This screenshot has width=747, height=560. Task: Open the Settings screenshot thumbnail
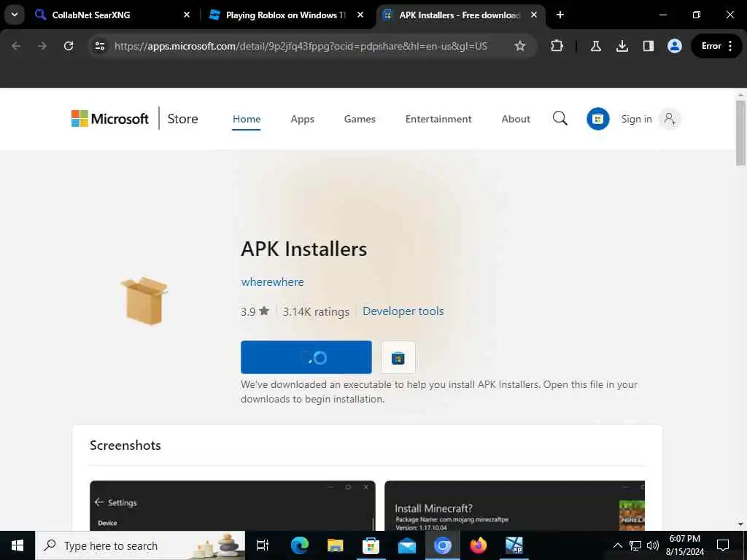tap(233, 505)
